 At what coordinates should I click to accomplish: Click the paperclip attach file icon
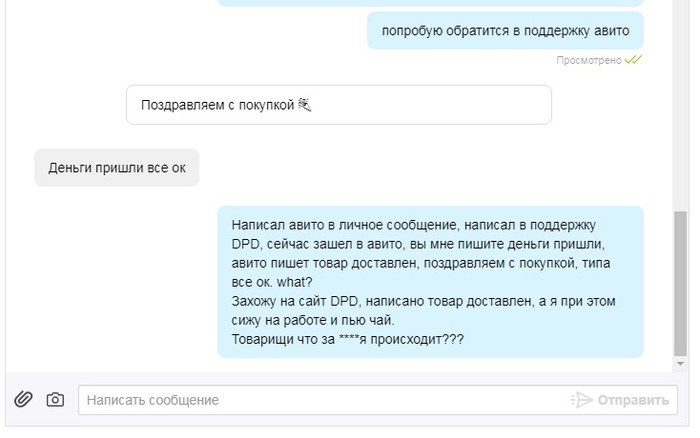(x=23, y=400)
